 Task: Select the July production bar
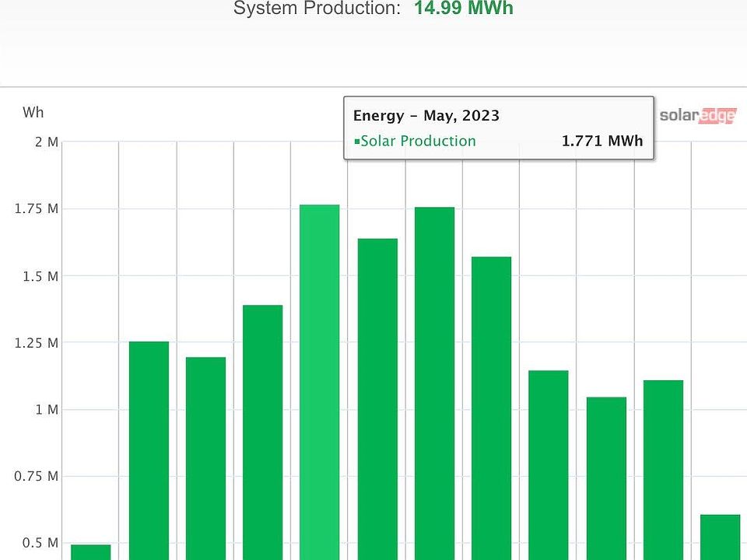point(434,383)
